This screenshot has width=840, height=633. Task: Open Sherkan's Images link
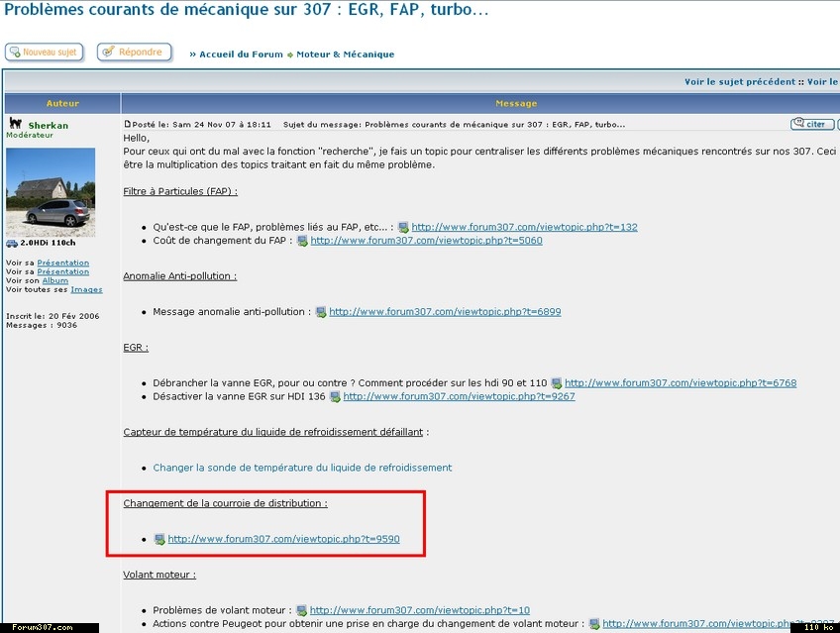(x=86, y=289)
